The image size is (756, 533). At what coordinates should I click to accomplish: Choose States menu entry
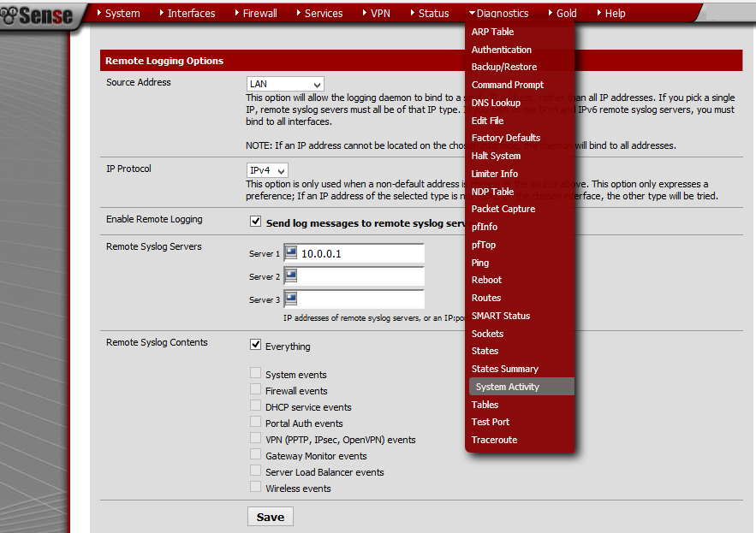485,351
